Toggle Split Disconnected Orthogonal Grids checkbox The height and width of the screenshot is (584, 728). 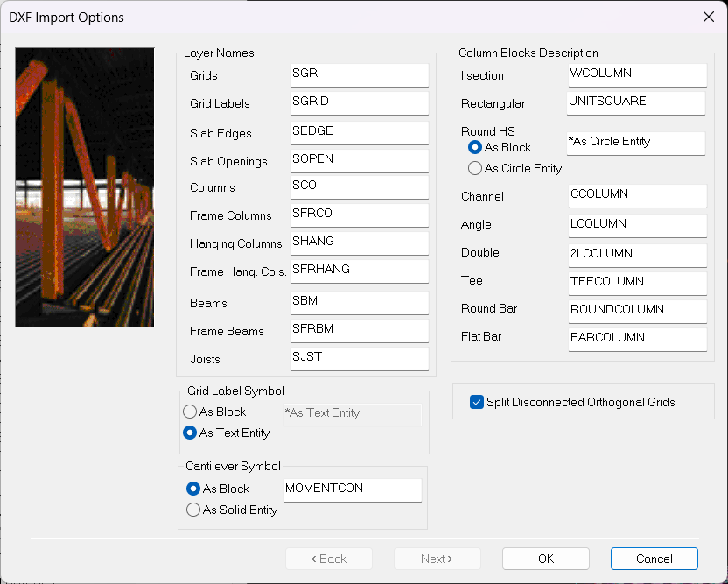(x=477, y=402)
